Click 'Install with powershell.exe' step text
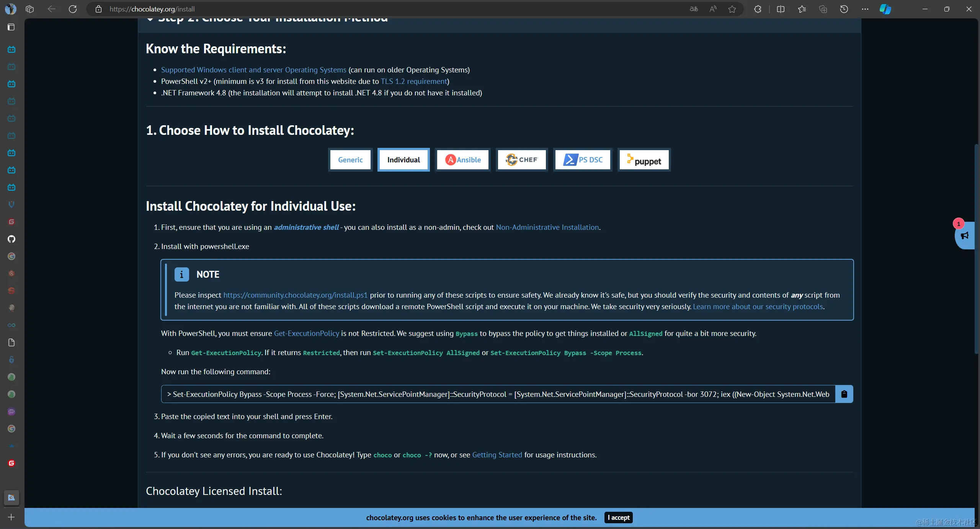This screenshot has height=529, width=980. [205, 246]
